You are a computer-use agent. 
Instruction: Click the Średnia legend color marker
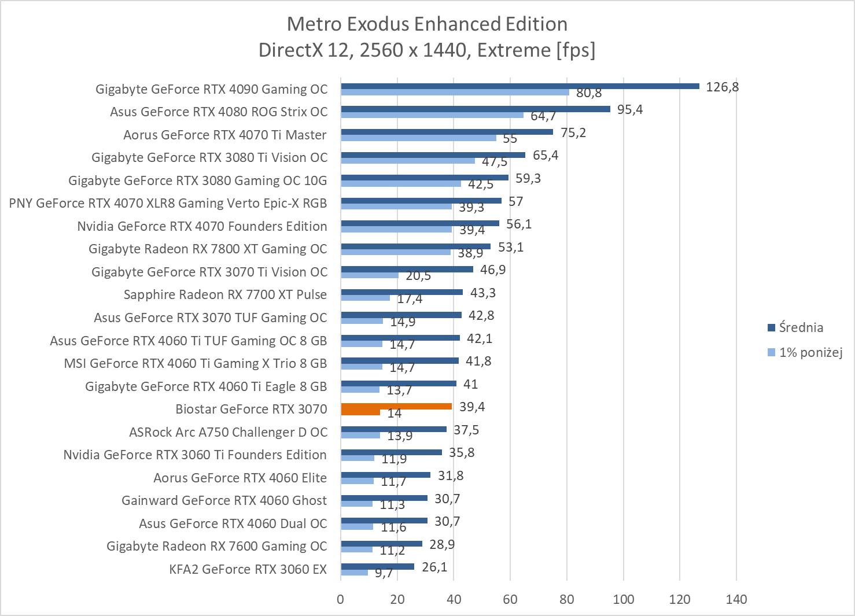pyautogui.click(x=771, y=328)
